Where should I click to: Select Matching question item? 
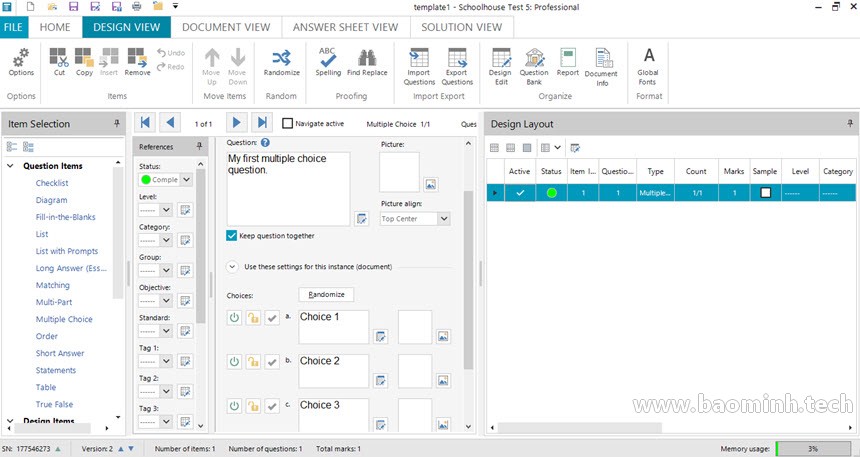(53, 285)
